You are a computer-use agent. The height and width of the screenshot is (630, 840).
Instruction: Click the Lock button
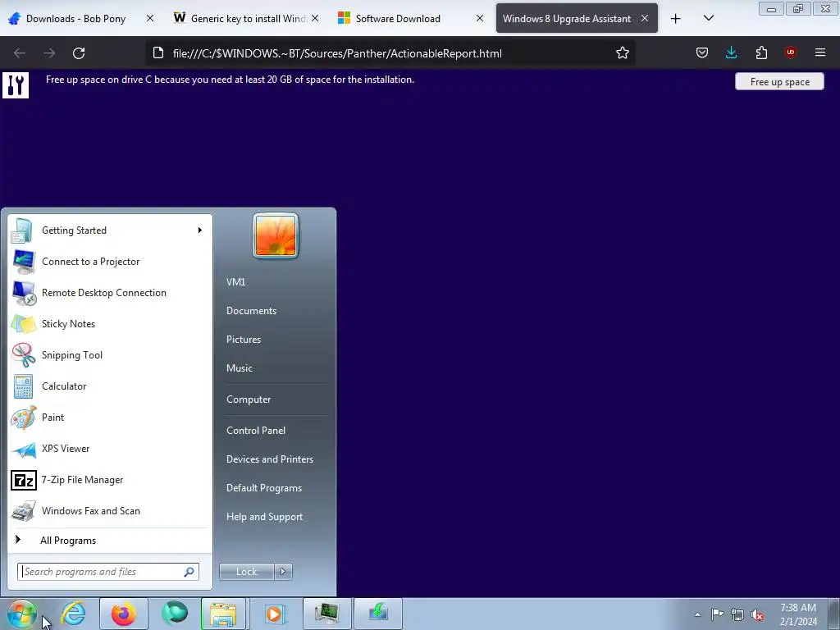246,572
